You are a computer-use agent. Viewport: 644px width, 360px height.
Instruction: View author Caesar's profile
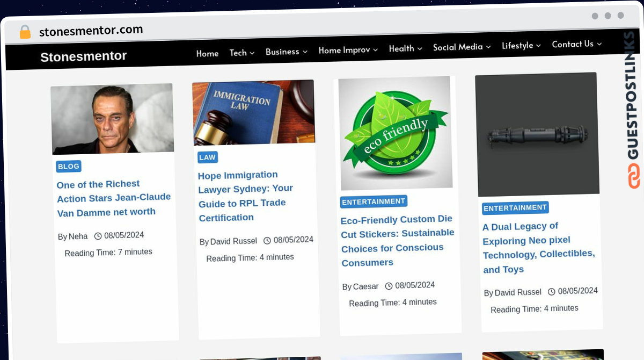(x=366, y=286)
